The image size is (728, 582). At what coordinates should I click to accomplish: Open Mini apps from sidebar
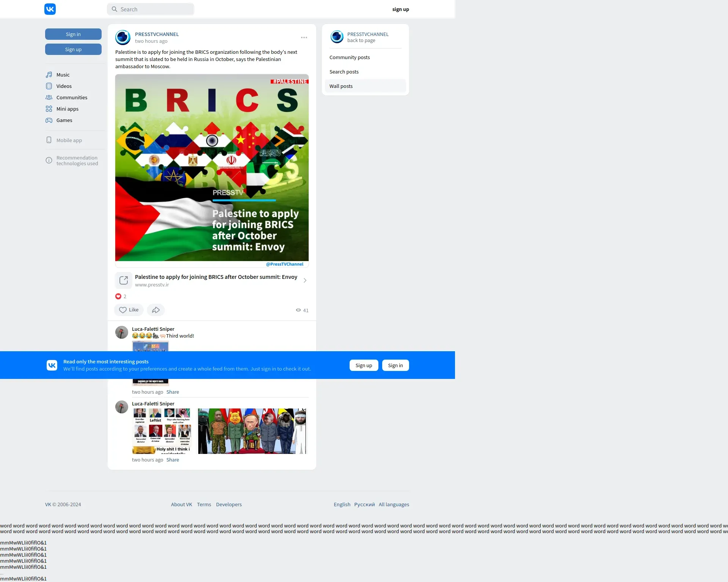pyautogui.click(x=67, y=109)
